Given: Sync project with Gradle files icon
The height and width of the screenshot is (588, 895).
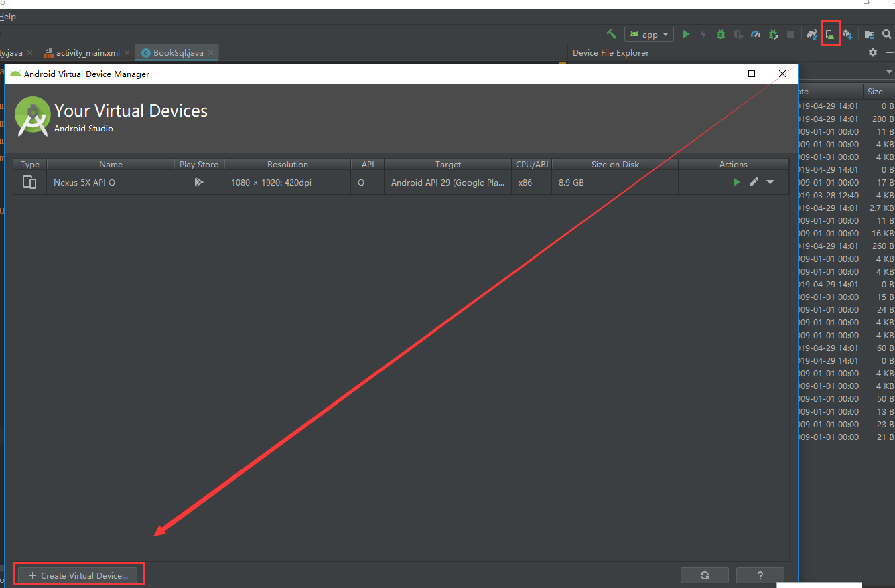Looking at the screenshot, I should [813, 34].
